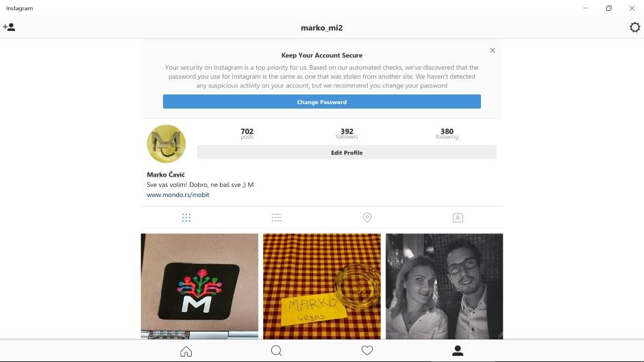
Task: Open the add people icon
Action: 9,27
